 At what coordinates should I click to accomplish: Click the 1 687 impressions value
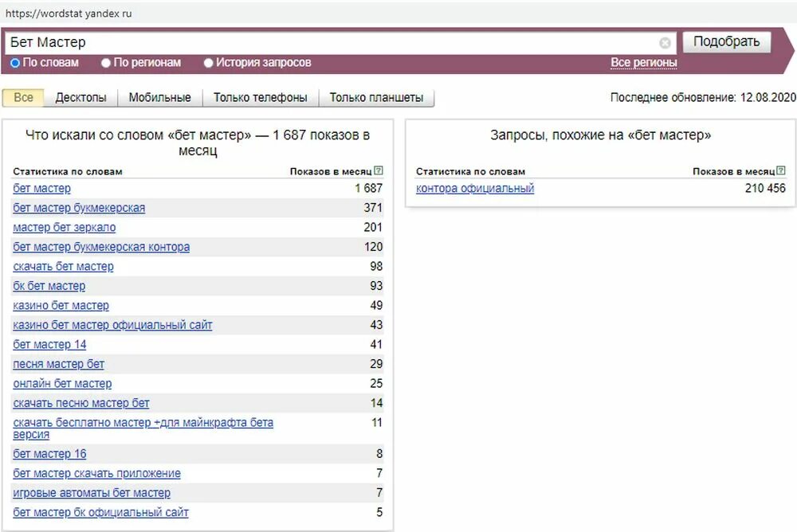coord(368,189)
